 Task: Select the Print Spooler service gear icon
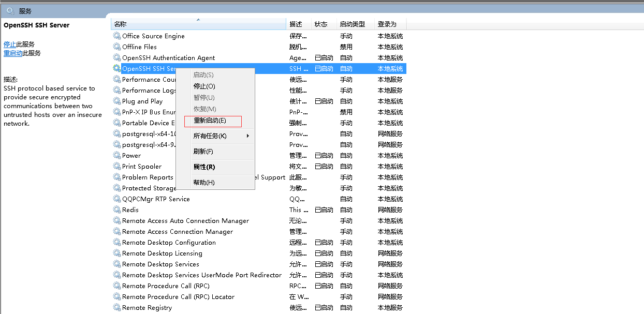117,167
